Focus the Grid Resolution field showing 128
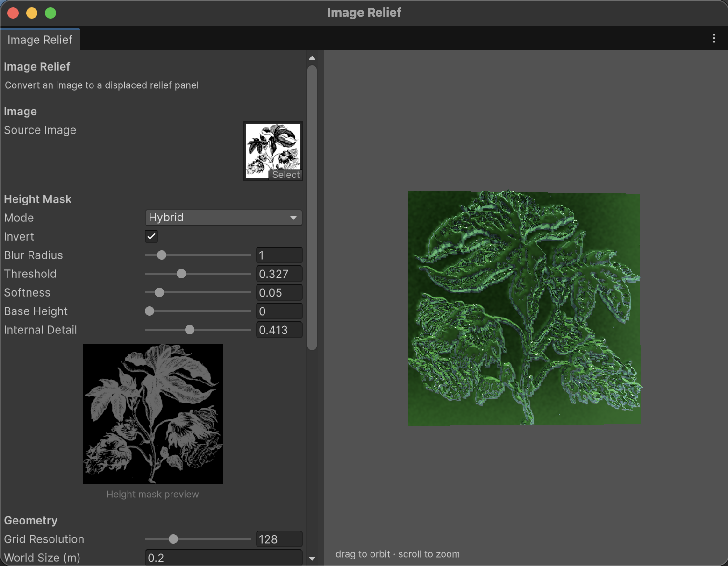This screenshot has width=728, height=566. (x=279, y=539)
